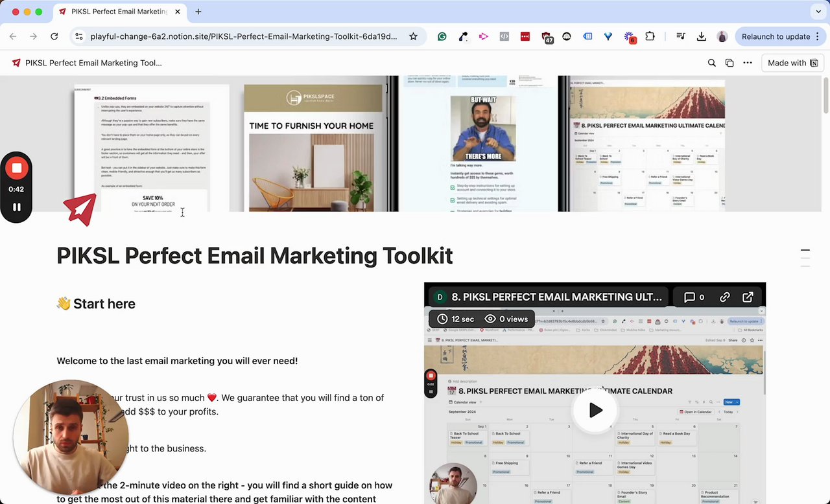Open the Extensions puzzle-piece menu
Viewport: 830px width, 504px height.
tap(650, 37)
